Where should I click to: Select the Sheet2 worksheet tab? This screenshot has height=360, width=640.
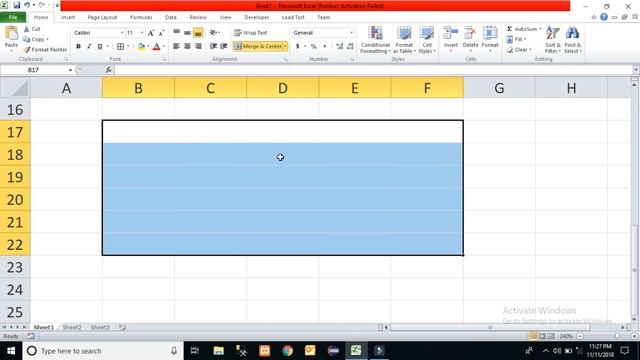coord(72,327)
